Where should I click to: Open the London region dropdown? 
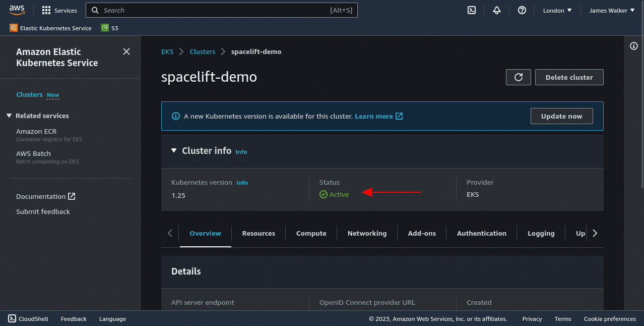[557, 10]
